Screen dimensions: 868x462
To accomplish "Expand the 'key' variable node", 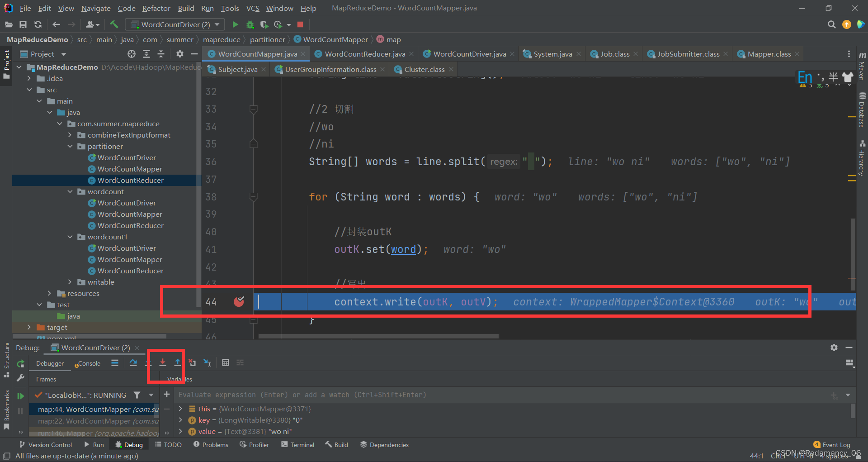I will 181,420.
